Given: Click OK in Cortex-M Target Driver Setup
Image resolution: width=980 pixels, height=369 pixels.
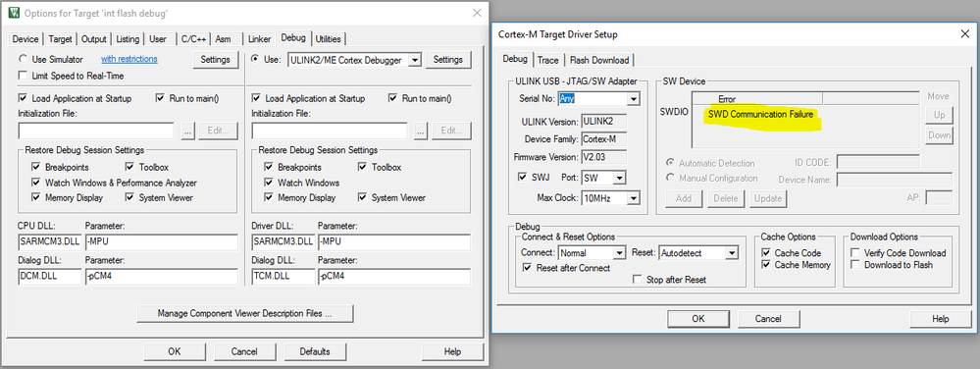Looking at the screenshot, I should [x=698, y=318].
